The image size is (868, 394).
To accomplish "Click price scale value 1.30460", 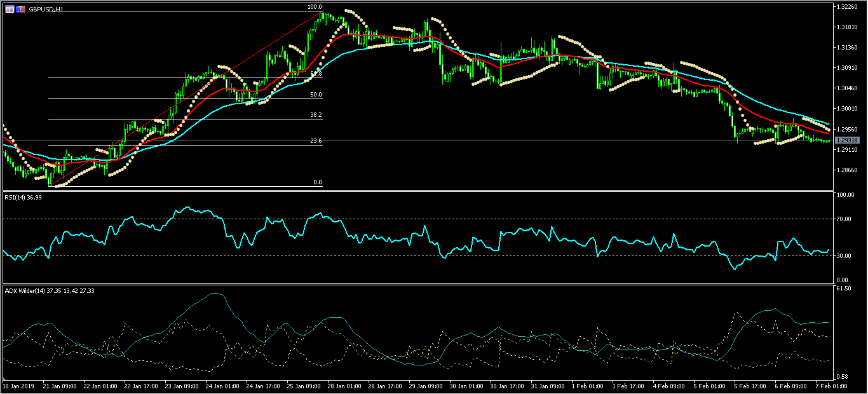I will tap(848, 88).
